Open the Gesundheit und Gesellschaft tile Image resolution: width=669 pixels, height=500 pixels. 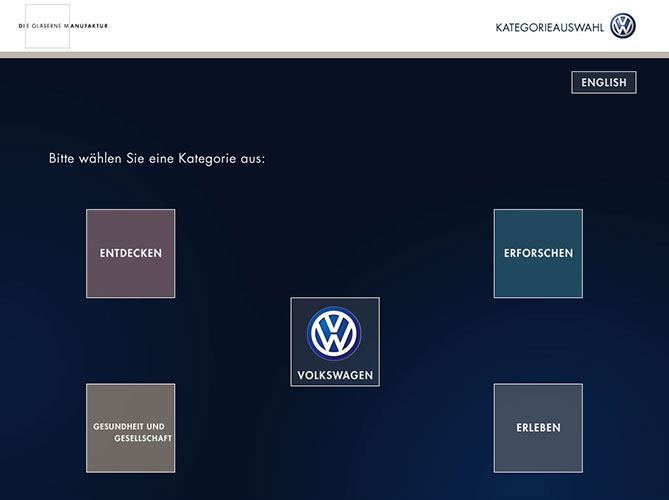tap(130, 428)
